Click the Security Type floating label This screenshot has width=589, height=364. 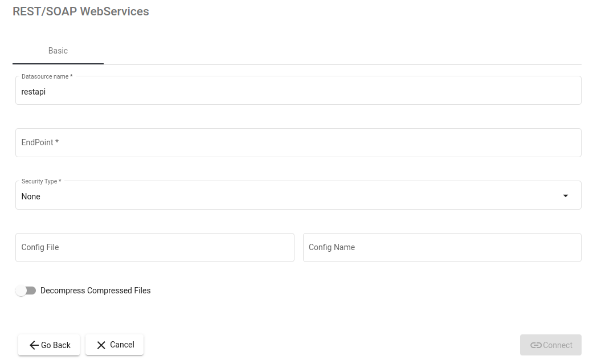[x=41, y=181]
